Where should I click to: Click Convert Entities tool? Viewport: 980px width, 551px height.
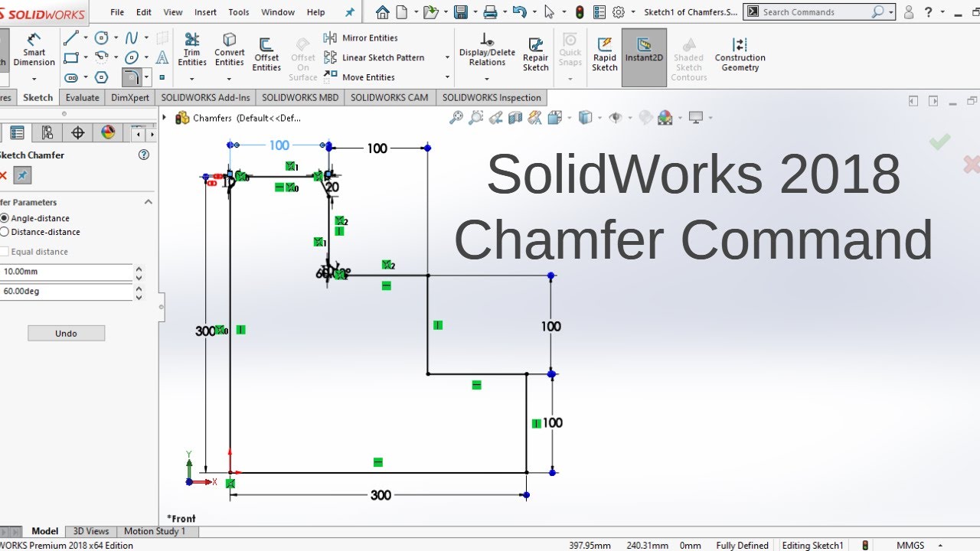[x=230, y=50]
